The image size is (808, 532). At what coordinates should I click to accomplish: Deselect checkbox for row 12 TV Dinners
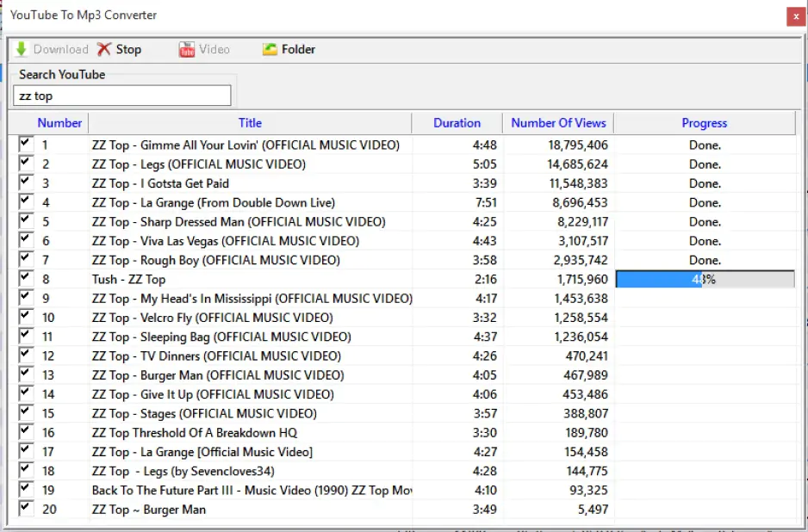click(25, 355)
